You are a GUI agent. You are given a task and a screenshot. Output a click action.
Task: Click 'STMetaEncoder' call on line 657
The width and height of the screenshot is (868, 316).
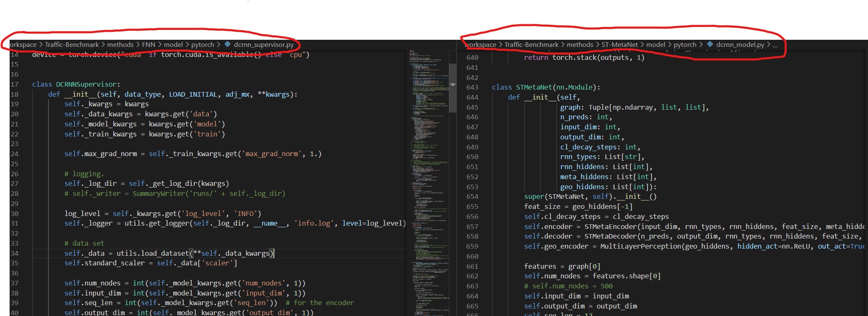click(x=610, y=226)
